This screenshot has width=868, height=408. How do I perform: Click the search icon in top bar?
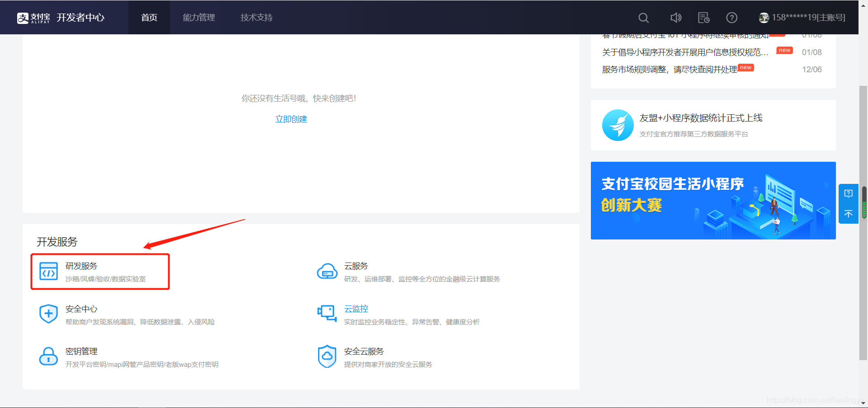643,18
